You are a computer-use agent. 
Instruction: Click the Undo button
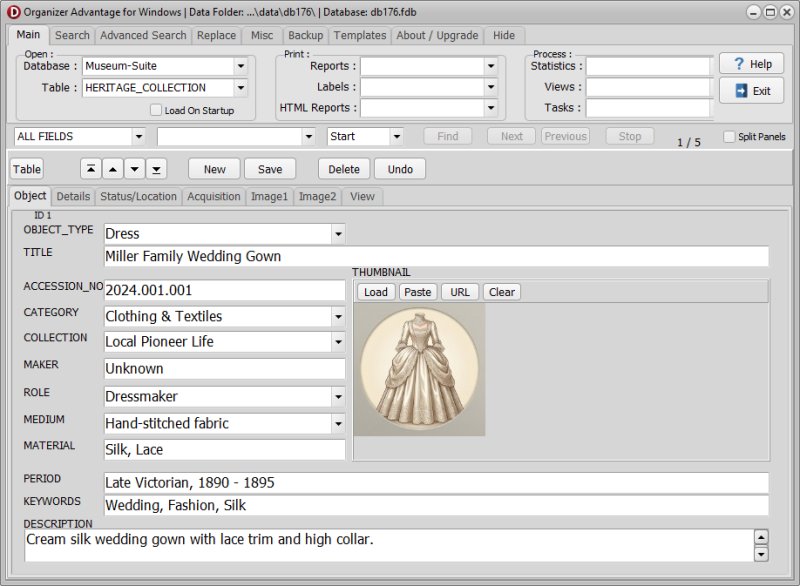pos(400,169)
